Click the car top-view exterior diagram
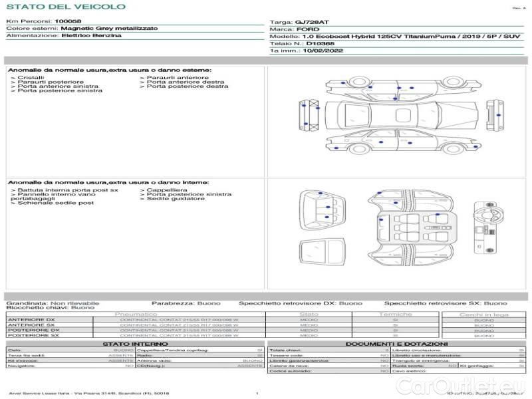The image size is (532, 399). click(402, 115)
